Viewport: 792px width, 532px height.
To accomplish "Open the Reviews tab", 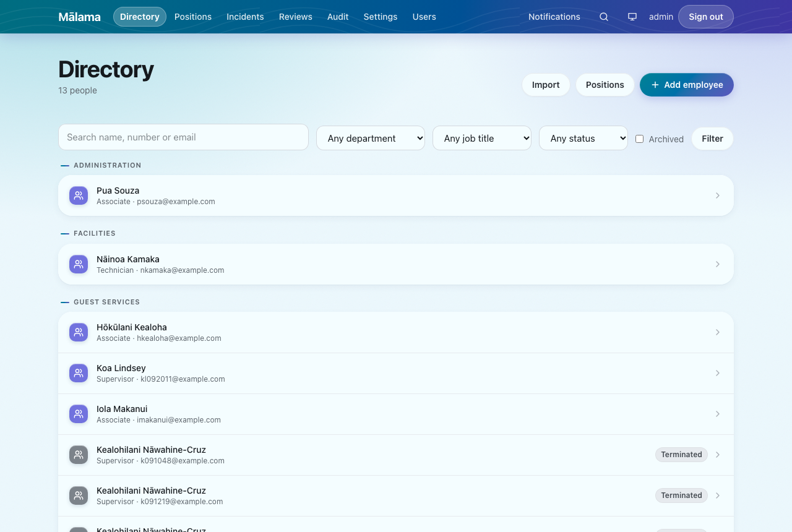I will pos(296,17).
